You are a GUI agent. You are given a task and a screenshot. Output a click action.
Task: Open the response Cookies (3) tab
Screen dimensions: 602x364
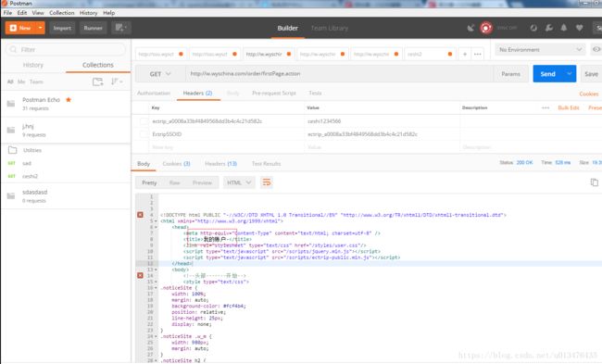coord(176,164)
